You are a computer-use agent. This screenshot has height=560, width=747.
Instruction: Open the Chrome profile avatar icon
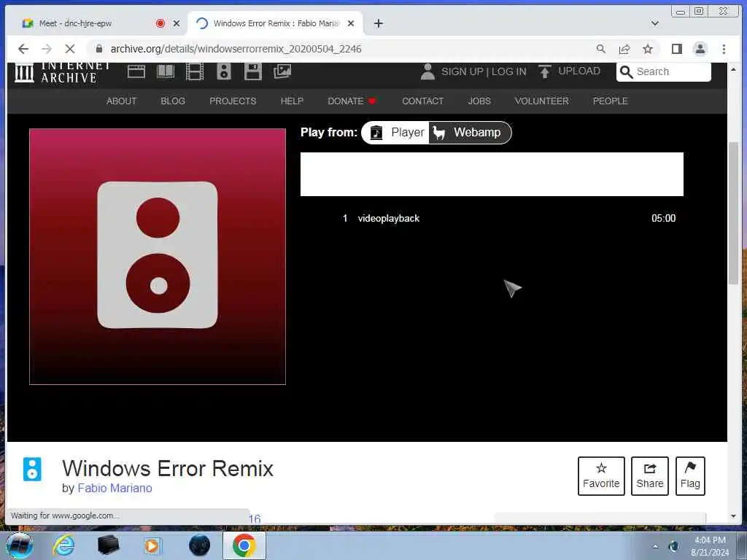(x=700, y=49)
